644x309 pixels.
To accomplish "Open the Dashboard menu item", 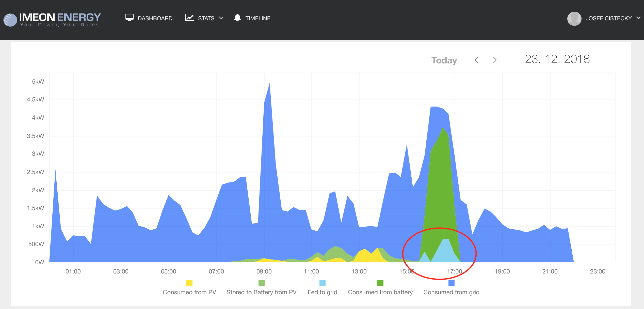I will (x=155, y=19).
